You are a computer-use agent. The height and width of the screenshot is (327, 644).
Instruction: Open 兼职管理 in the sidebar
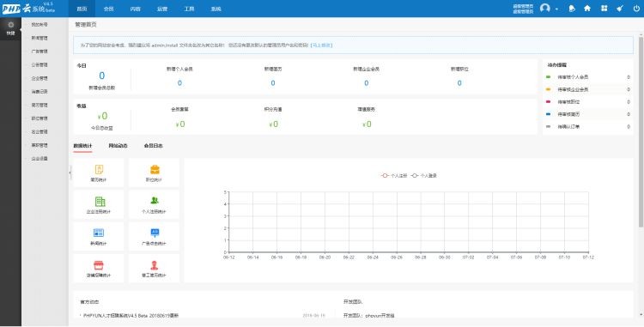[39, 145]
